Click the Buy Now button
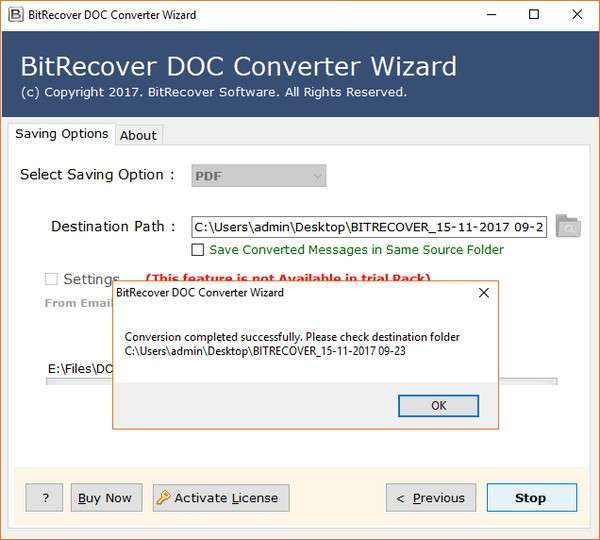 click(106, 498)
